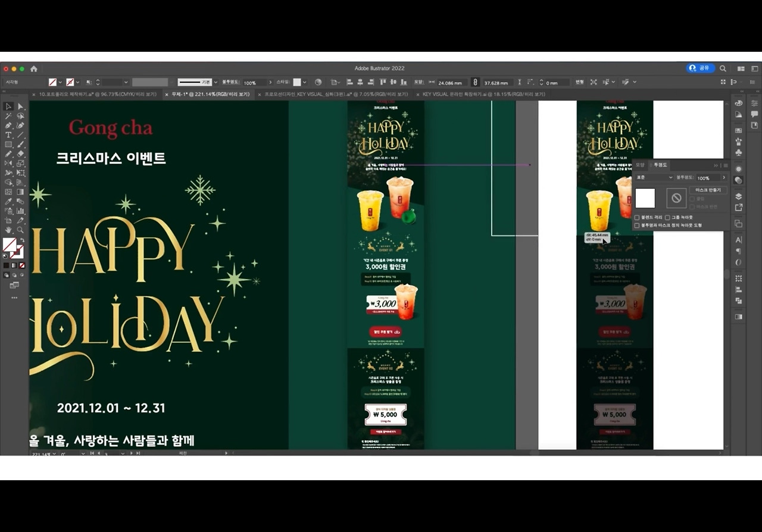Open the blending mode 표준 dropdown

pos(654,177)
